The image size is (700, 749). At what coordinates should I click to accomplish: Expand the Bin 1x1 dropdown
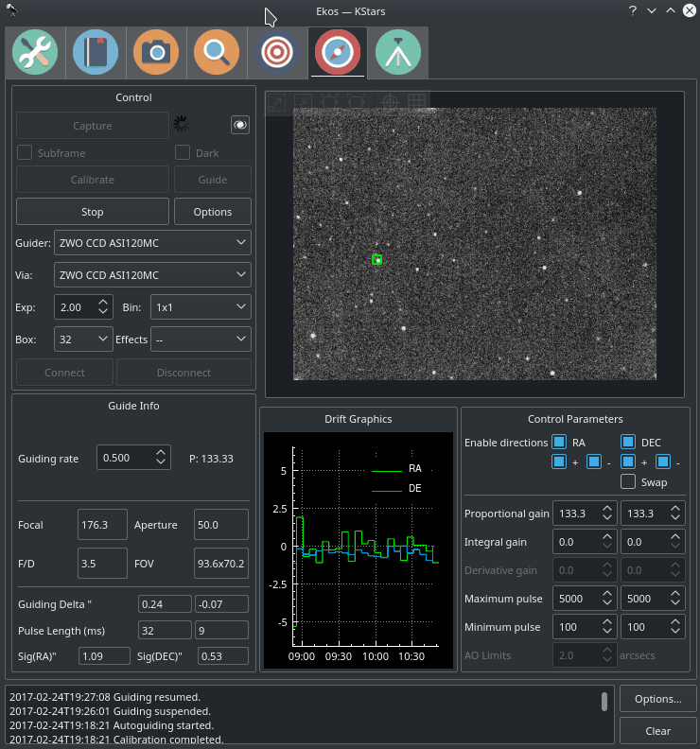201,307
